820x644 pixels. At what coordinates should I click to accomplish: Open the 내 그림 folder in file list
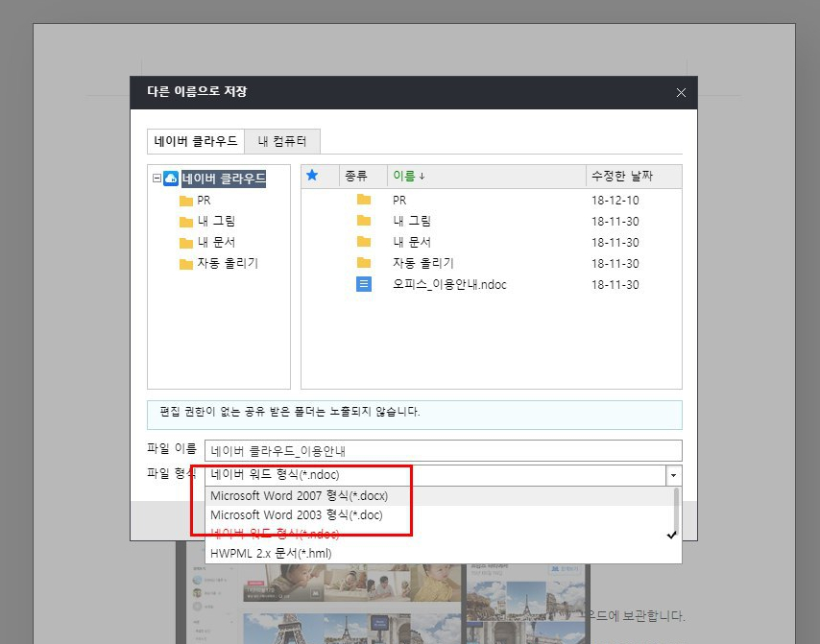[x=410, y=221]
